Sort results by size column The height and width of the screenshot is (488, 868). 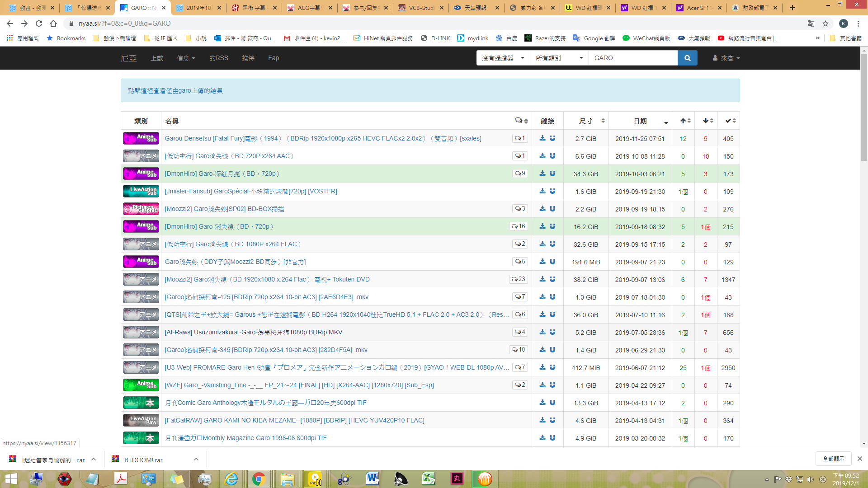tap(586, 121)
